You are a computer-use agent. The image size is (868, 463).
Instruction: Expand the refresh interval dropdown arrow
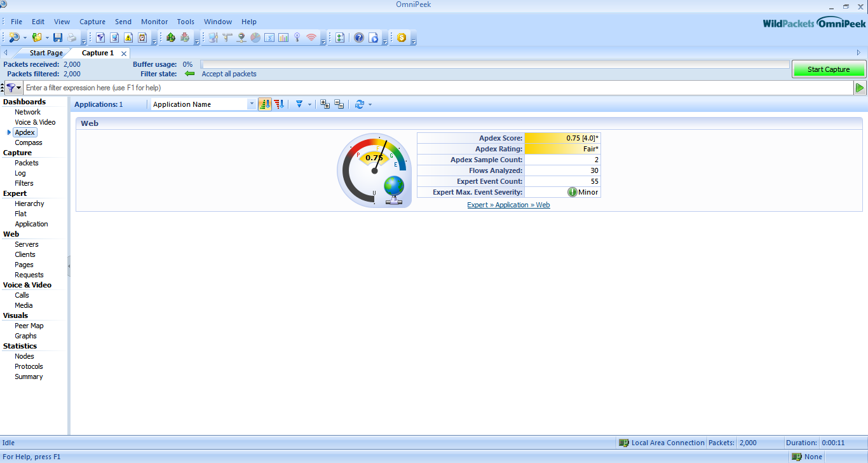tap(370, 104)
